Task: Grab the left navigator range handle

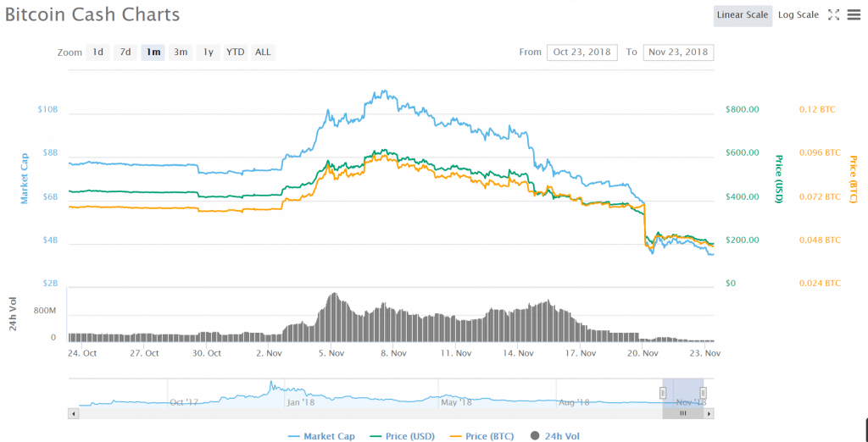Action: [x=663, y=392]
